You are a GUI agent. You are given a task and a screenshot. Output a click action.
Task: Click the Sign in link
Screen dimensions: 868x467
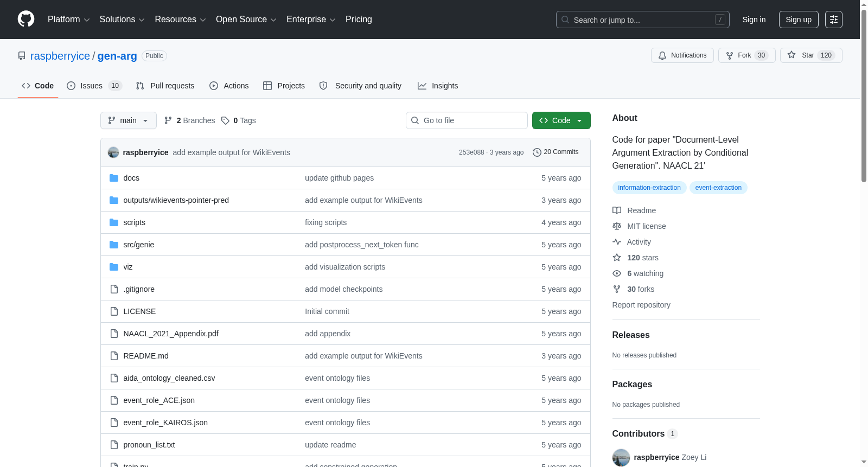click(x=754, y=20)
